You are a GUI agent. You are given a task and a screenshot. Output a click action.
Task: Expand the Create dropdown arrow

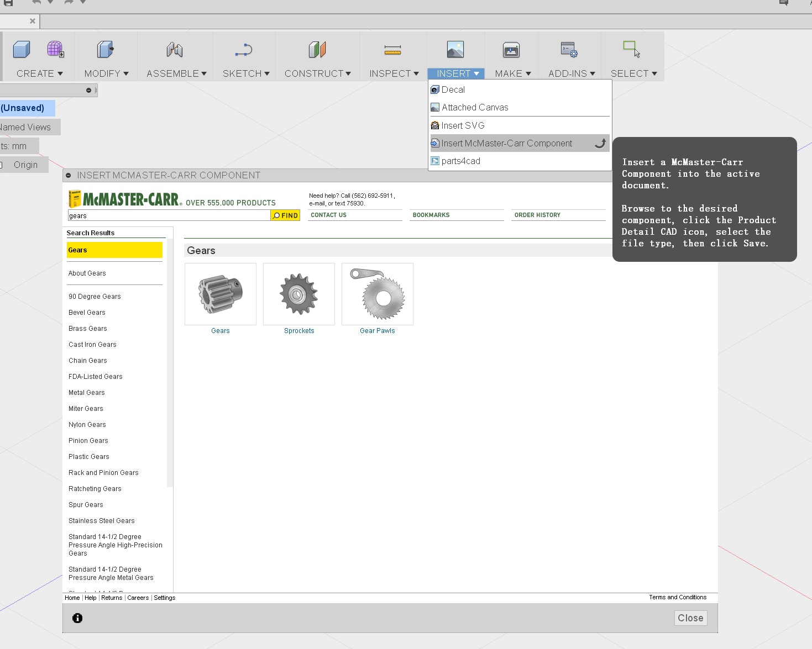pyautogui.click(x=60, y=73)
